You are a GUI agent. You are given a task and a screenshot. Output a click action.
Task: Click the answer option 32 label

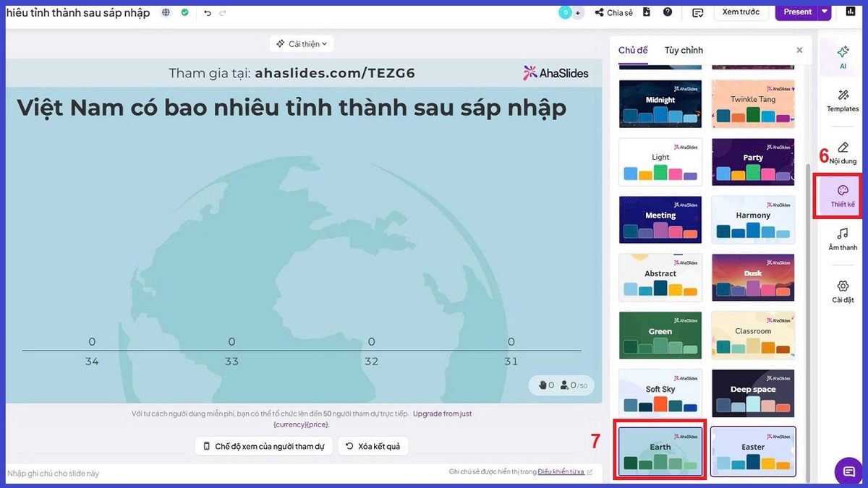tap(371, 361)
